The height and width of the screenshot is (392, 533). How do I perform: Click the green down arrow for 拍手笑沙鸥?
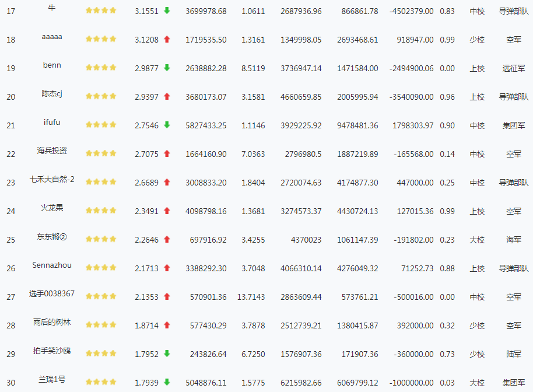[167, 353]
